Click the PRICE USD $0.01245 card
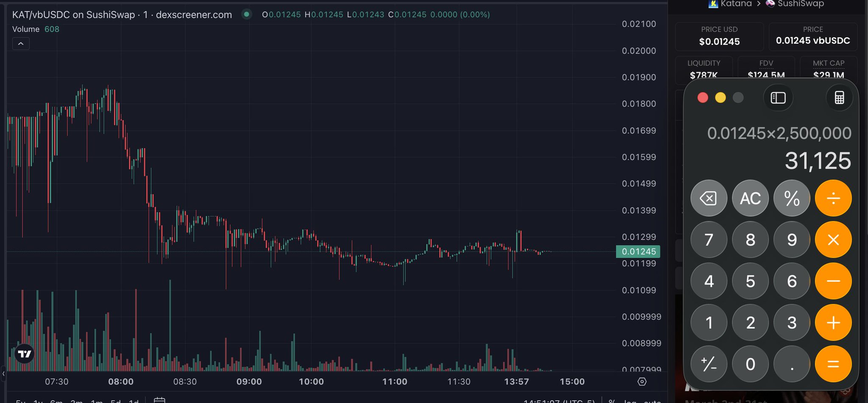 [x=719, y=36]
